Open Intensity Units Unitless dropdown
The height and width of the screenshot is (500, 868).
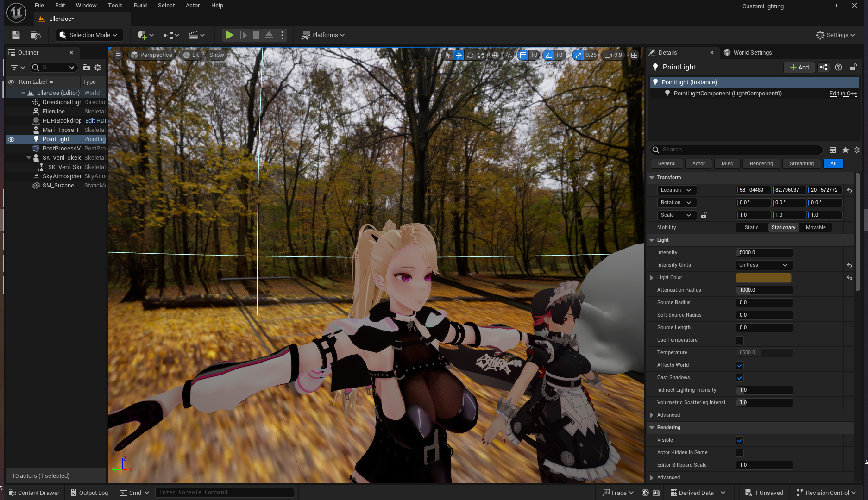click(x=764, y=265)
